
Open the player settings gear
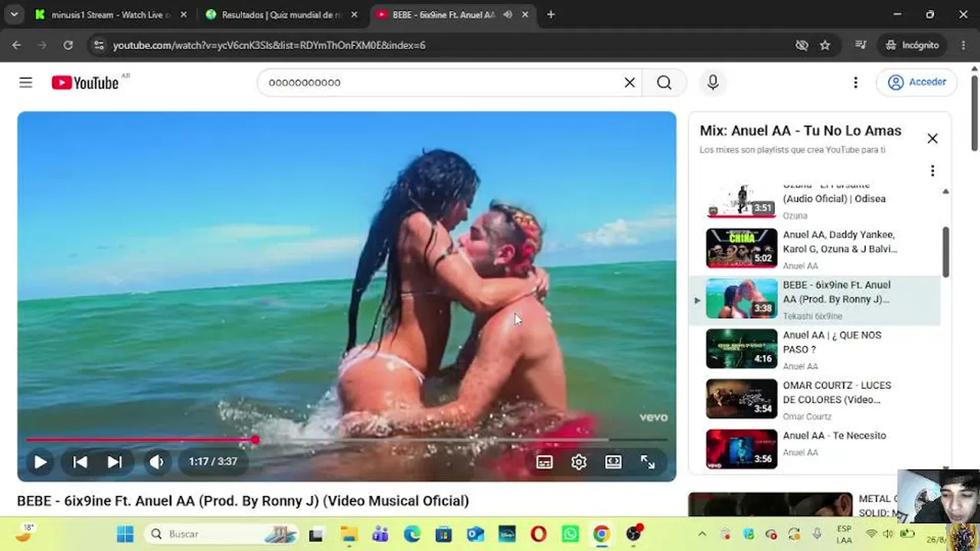click(579, 461)
